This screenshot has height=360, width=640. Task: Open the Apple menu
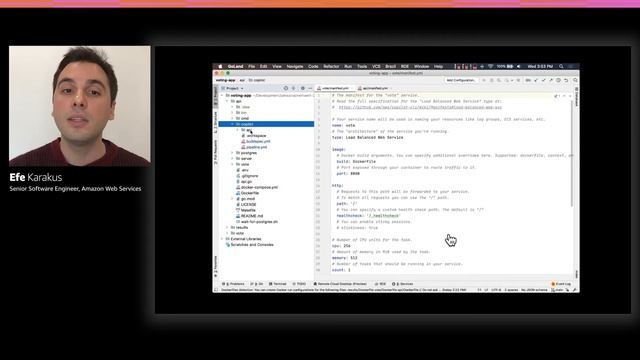[x=220, y=66]
